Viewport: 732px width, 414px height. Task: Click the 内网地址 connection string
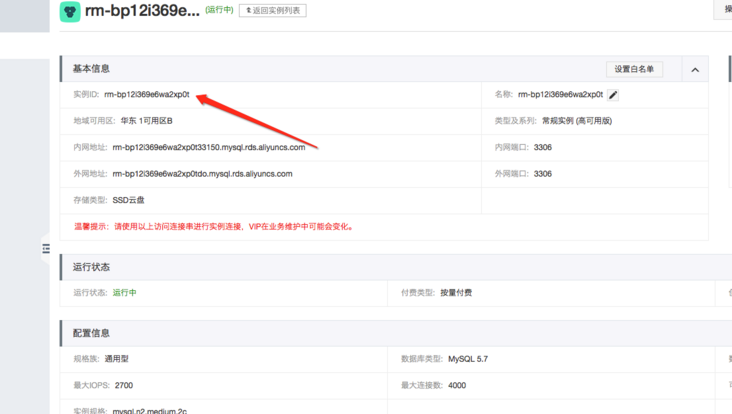209,147
